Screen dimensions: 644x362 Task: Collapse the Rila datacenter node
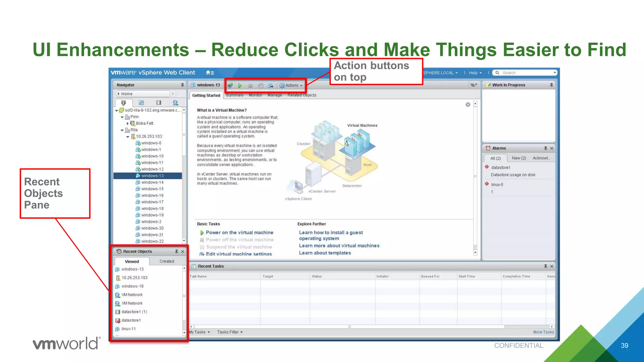(x=122, y=130)
